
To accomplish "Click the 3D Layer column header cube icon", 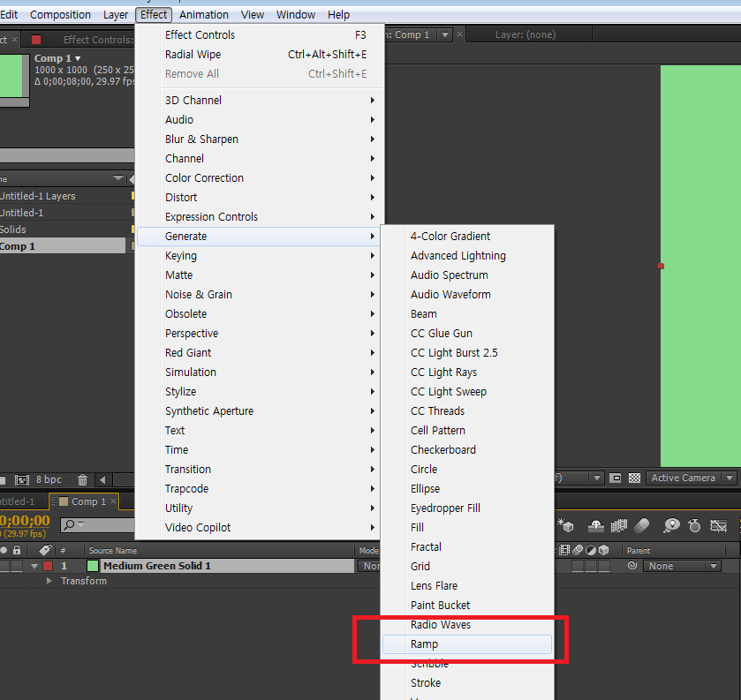I will (x=603, y=550).
